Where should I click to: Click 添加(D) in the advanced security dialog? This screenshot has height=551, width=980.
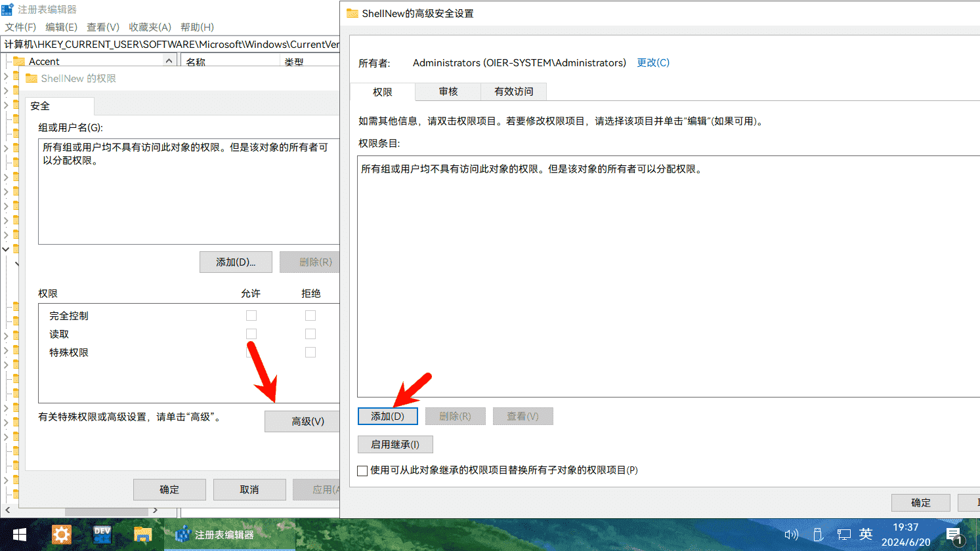(x=387, y=416)
